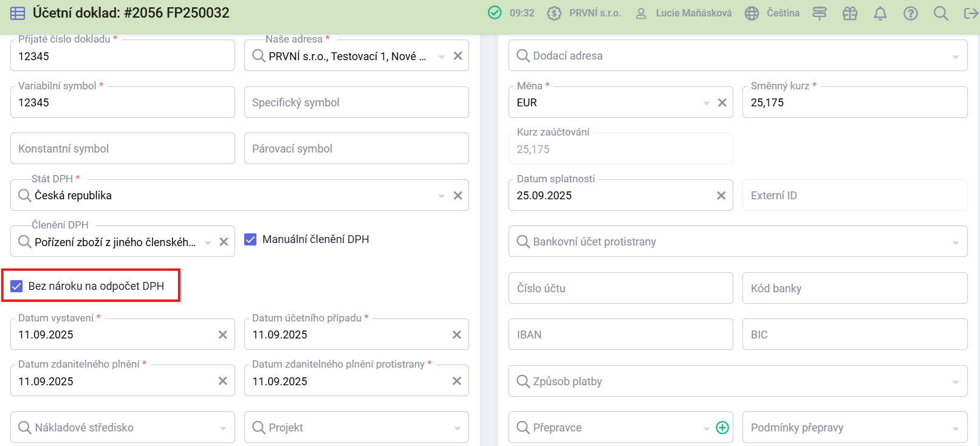The image size is (980, 446).
Task: Open the Způsob platby dropdown
Action: pyautogui.click(x=955, y=382)
